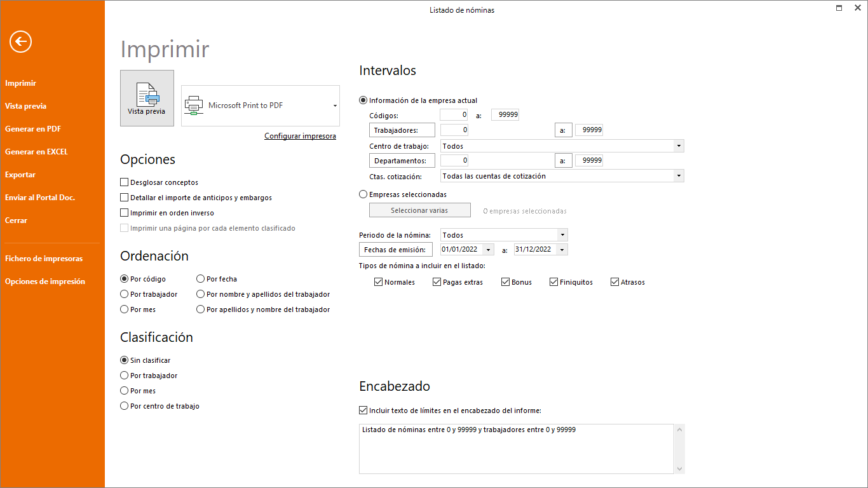Click the header text box scroll-up arrow

click(680, 430)
